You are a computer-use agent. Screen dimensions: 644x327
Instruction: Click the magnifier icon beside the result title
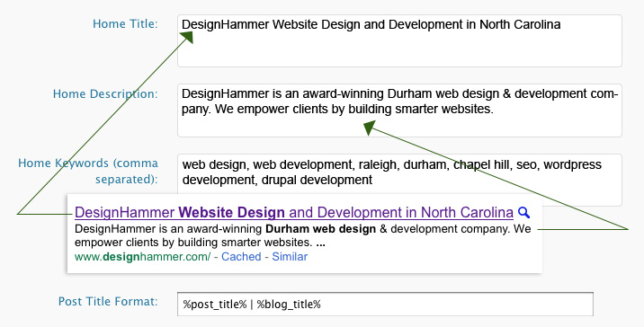pyautogui.click(x=523, y=213)
